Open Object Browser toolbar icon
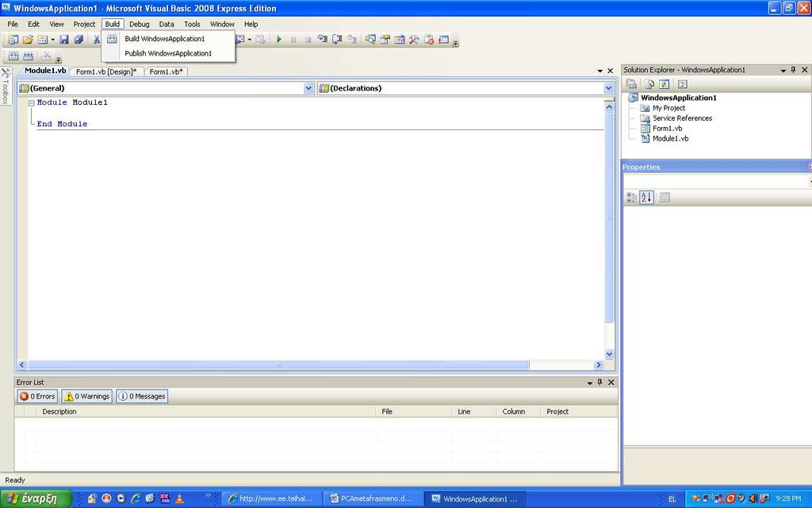Screen dimensions: 812x508 click(x=400, y=40)
